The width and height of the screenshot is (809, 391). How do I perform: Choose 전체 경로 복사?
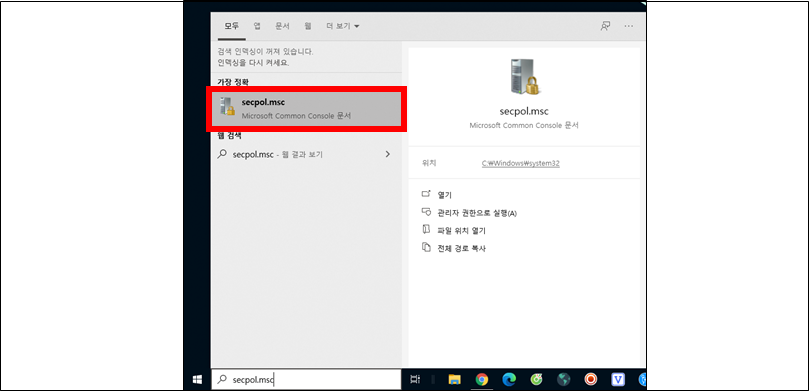[461, 249]
